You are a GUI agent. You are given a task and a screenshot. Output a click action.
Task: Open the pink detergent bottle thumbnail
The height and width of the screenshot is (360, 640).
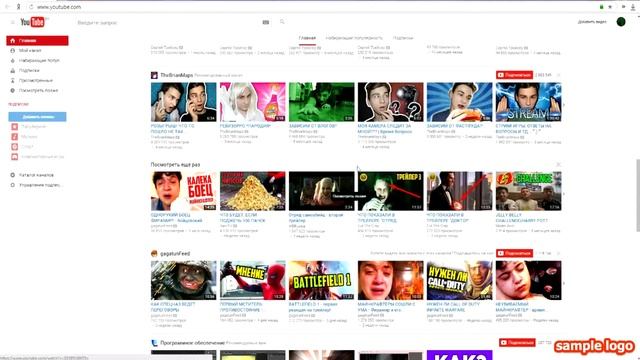point(252,102)
